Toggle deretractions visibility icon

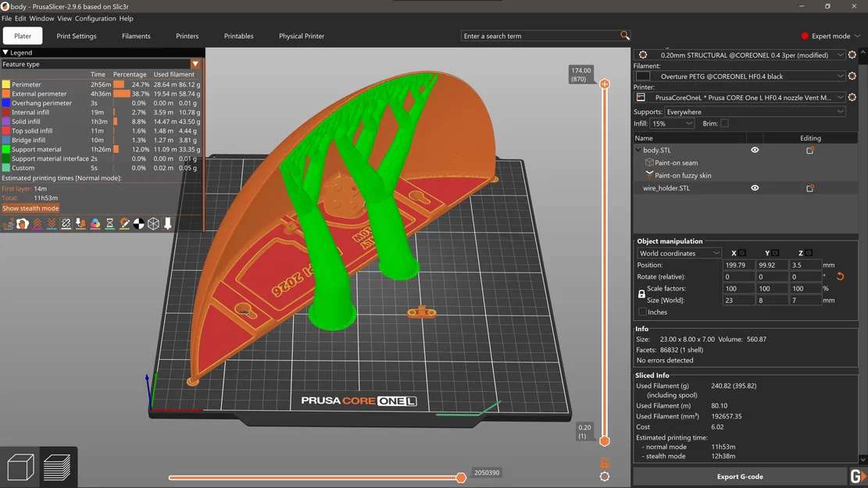[x=52, y=223]
